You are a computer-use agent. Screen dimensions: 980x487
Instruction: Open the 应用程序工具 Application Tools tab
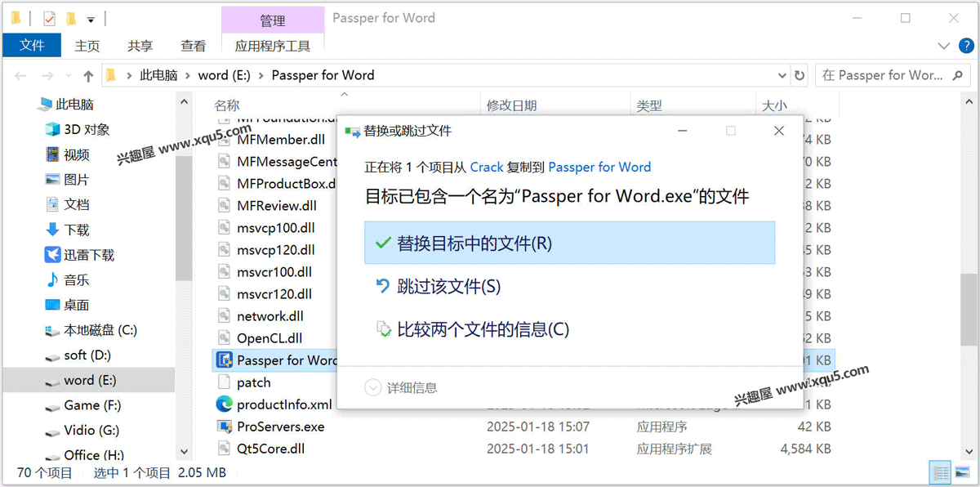pos(273,46)
